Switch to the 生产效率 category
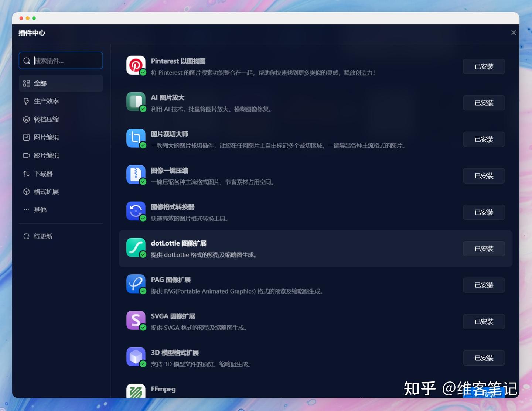This screenshot has width=532, height=411. click(x=46, y=101)
